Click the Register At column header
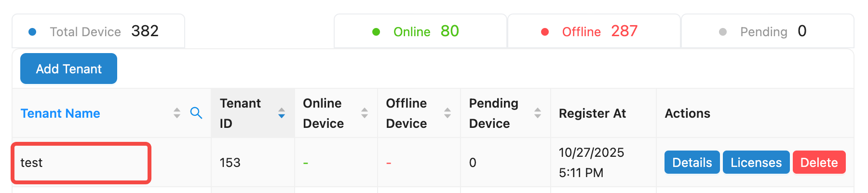 (x=592, y=113)
